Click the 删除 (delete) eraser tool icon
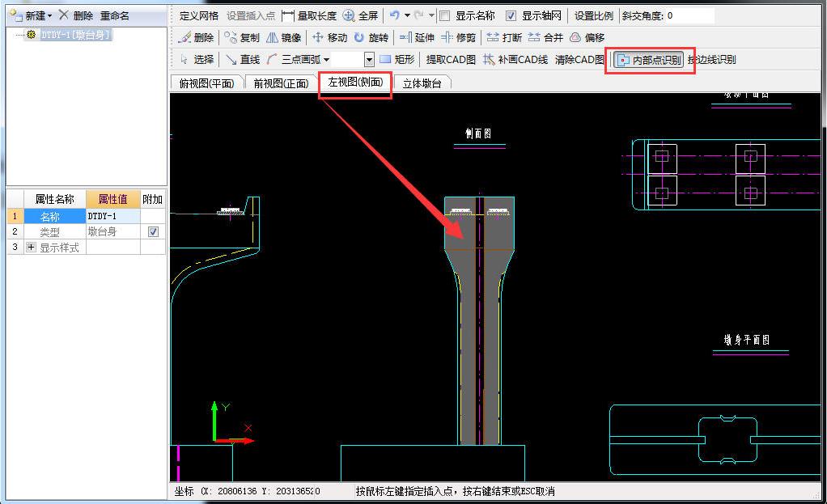The image size is (827, 504). pos(184,37)
